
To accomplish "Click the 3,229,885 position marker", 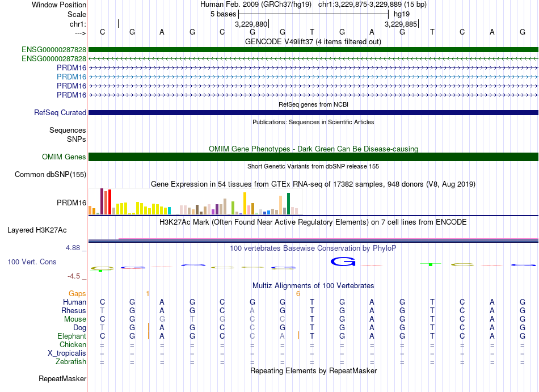I will coord(401,24).
